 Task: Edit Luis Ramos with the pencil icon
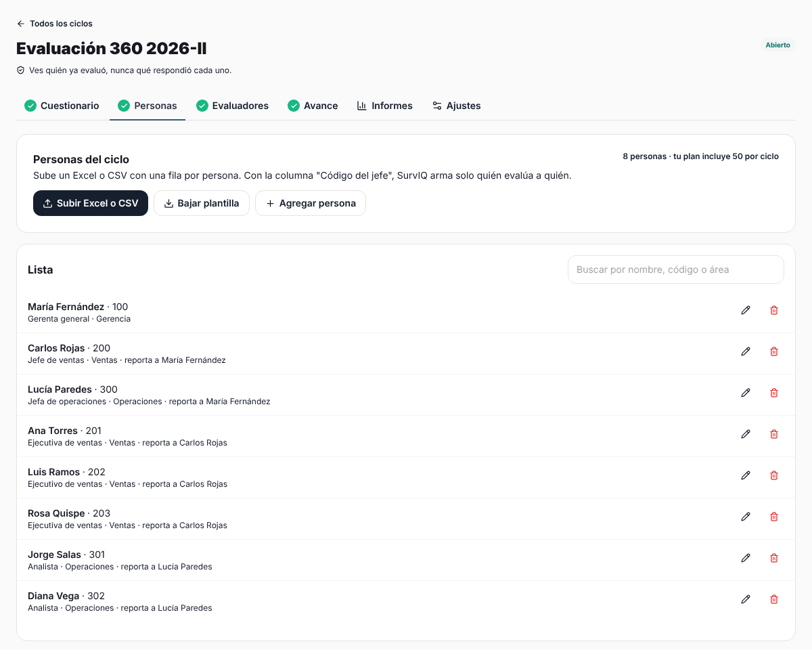(x=746, y=475)
